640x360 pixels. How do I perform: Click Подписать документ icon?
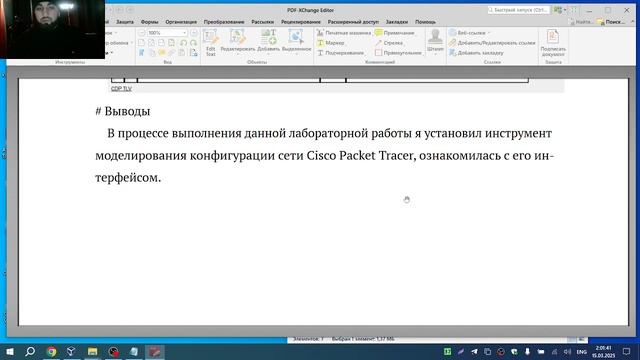553,37
